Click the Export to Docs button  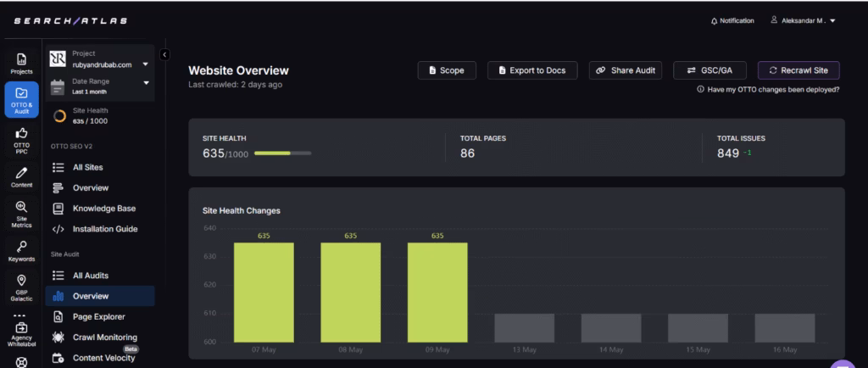click(532, 70)
